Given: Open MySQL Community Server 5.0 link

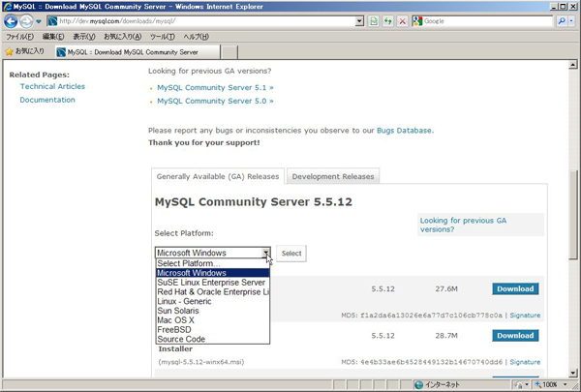Looking at the screenshot, I should [x=215, y=102].
